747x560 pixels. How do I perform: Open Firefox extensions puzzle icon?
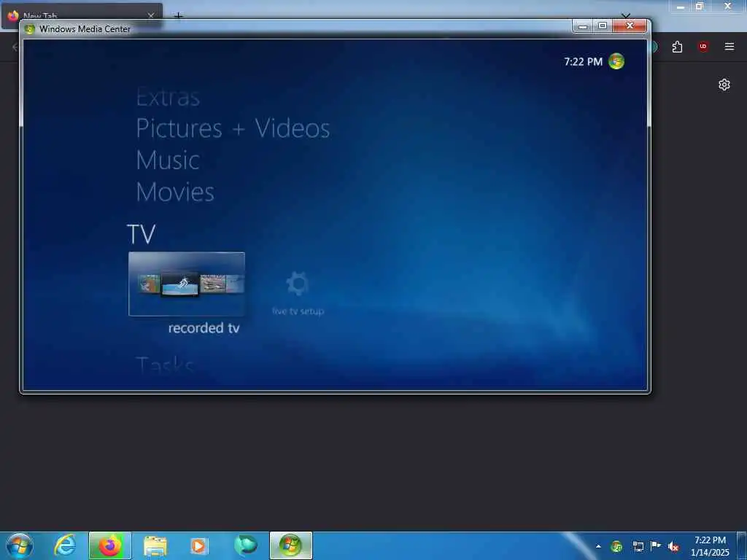[x=678, y=47]
